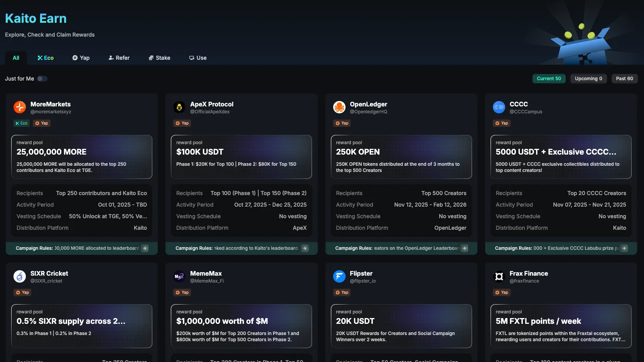The height and width of the screenshot is (362, 644).
Task: Click the MoreMarkets project logo
Action: tap(20, 107)
